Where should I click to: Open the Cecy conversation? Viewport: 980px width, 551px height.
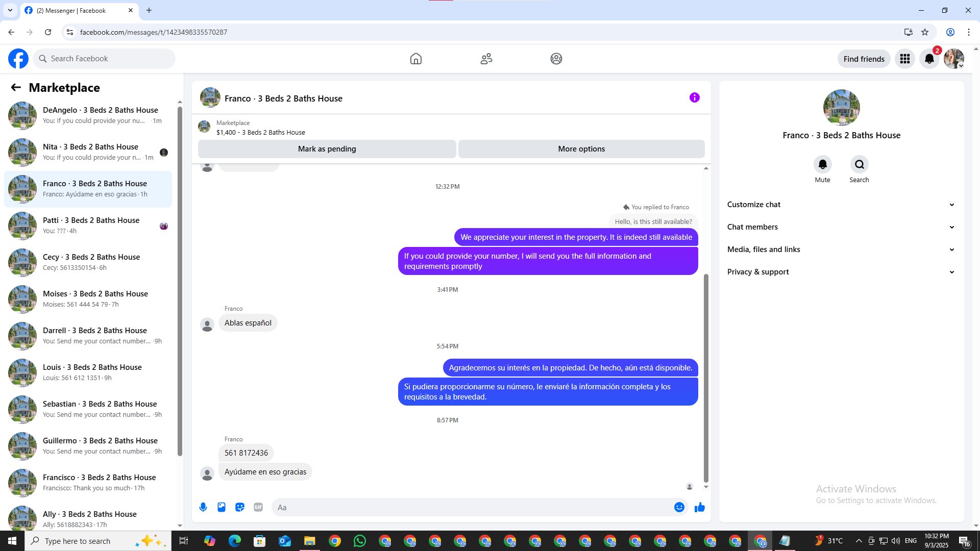(88, 262)
